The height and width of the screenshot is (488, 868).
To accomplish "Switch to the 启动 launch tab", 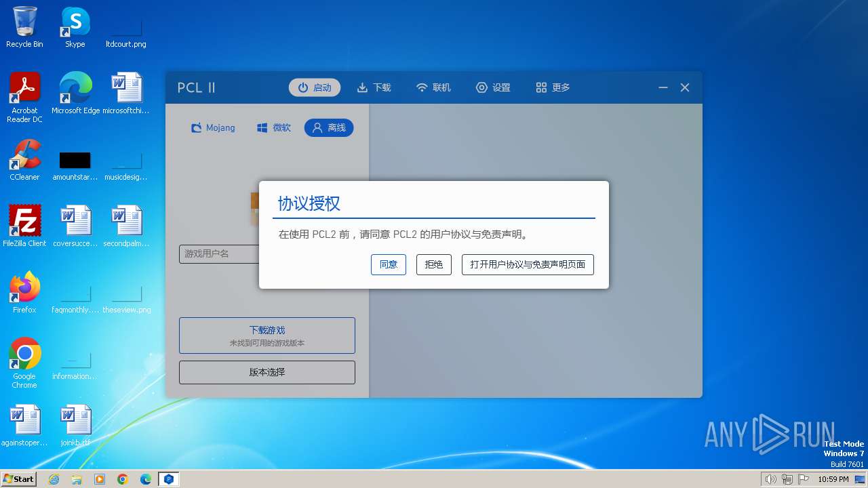I will [x=315, y=87].
